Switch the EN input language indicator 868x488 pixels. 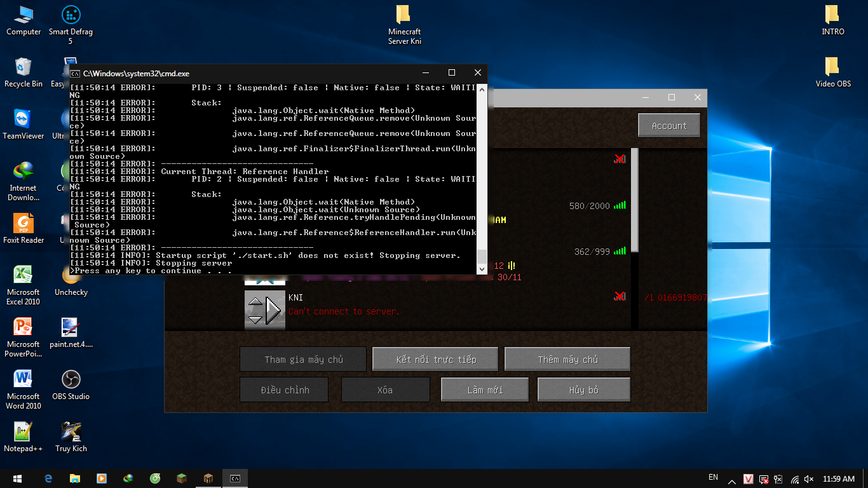(x=713, y=478)
